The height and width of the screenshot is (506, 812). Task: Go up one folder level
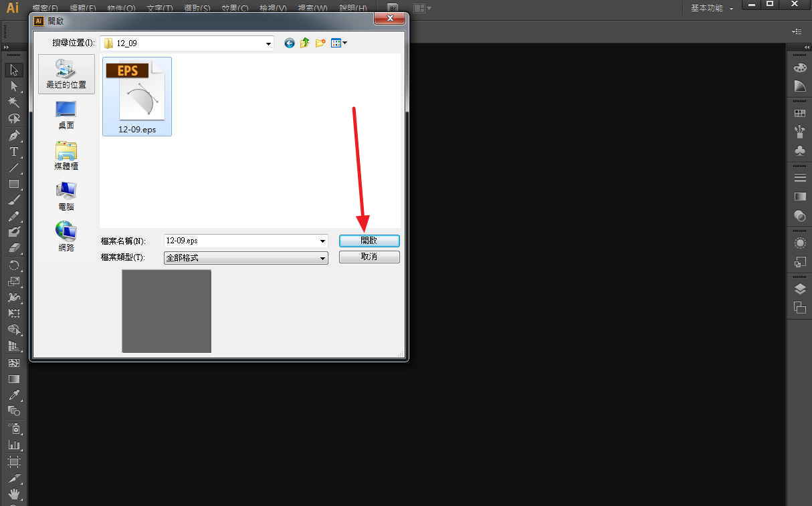pyautogui.click(x=304, y=43)
